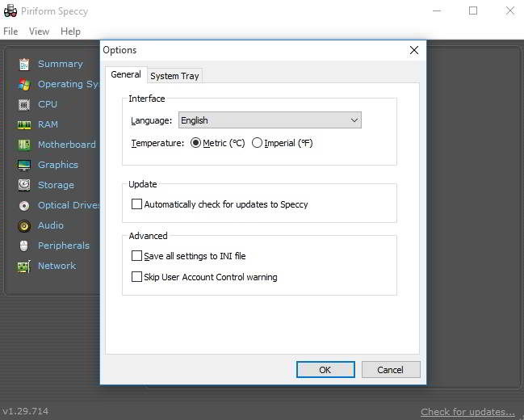Enable automatic check for Speccy updates
The height and width of the screenshot is (420, 524).
tap(136, 204)
